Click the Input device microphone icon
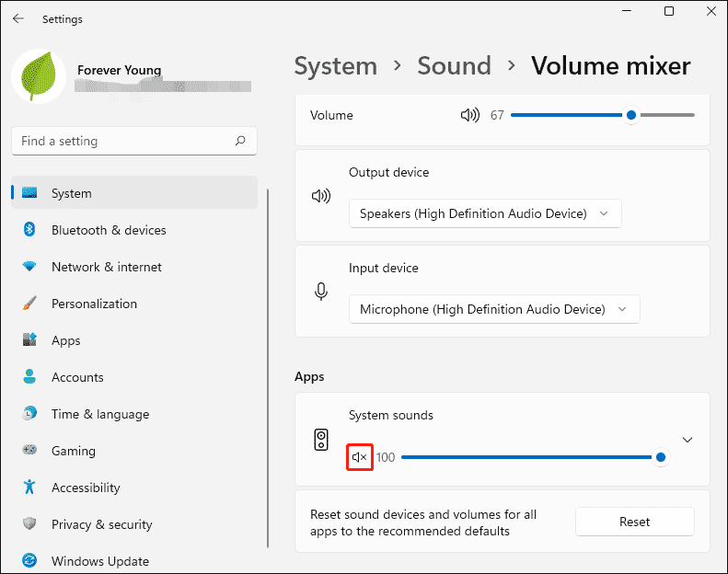Screen dimensions: 728x574 [321, 292]
